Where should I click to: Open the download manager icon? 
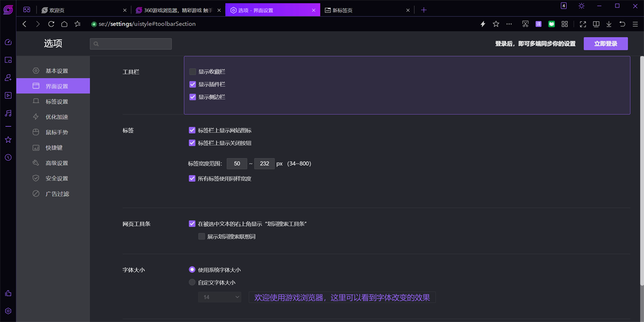pos(609,24)
